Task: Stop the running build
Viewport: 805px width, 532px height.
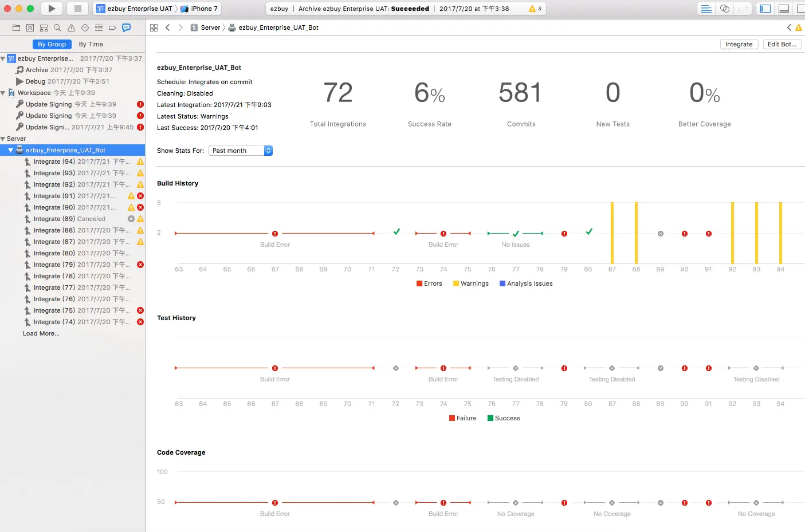Action: pyautogui.click(x=78, y=9)
